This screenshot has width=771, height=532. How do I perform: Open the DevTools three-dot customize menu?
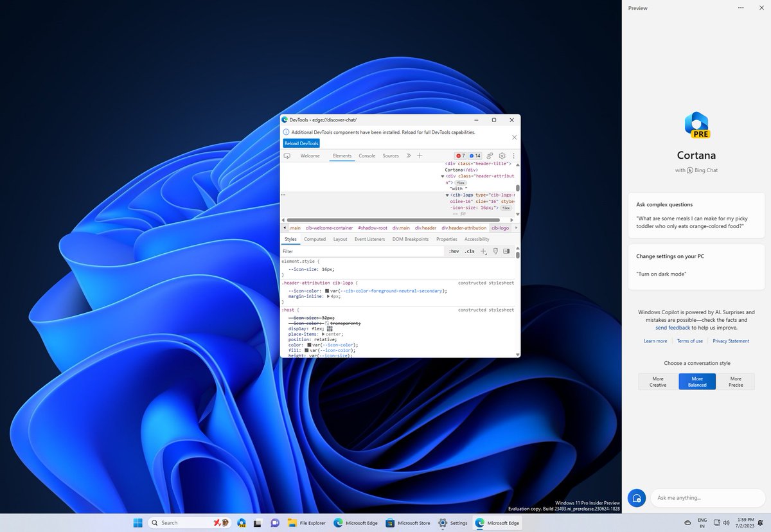point(513,155)
